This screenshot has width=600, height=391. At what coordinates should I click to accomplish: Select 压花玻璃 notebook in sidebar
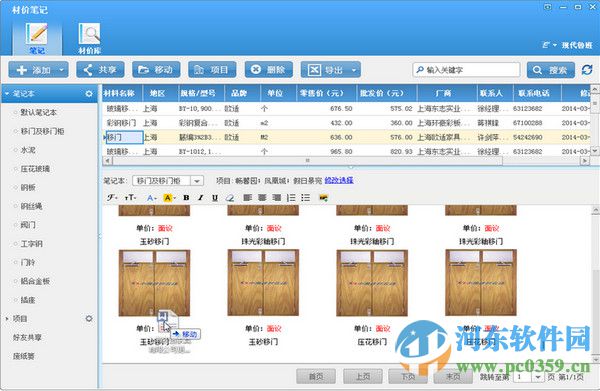(x=35, y=169)
